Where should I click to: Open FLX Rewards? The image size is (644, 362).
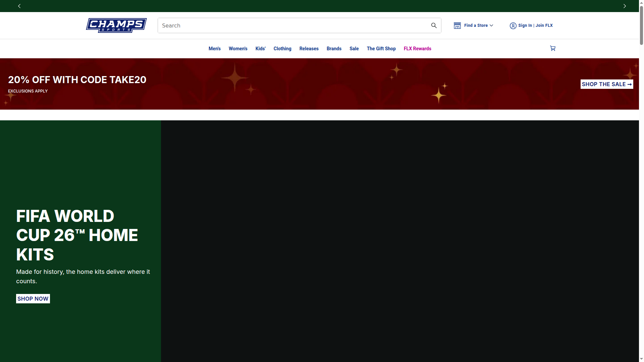(417, 49)
